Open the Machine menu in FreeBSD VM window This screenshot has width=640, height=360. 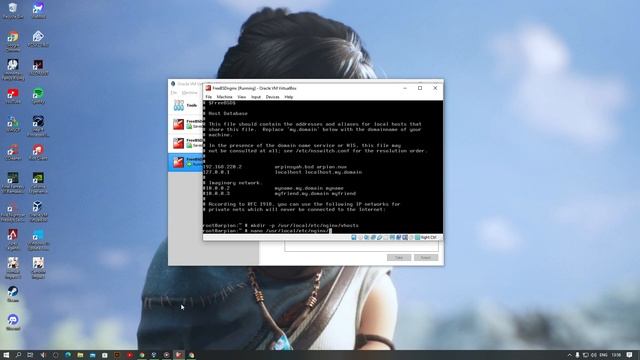(224, 97)
